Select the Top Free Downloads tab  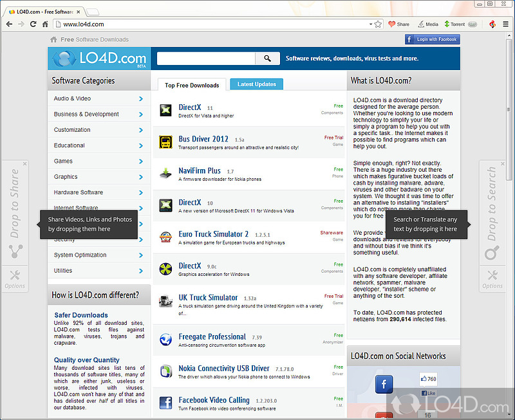coord(192,84)
